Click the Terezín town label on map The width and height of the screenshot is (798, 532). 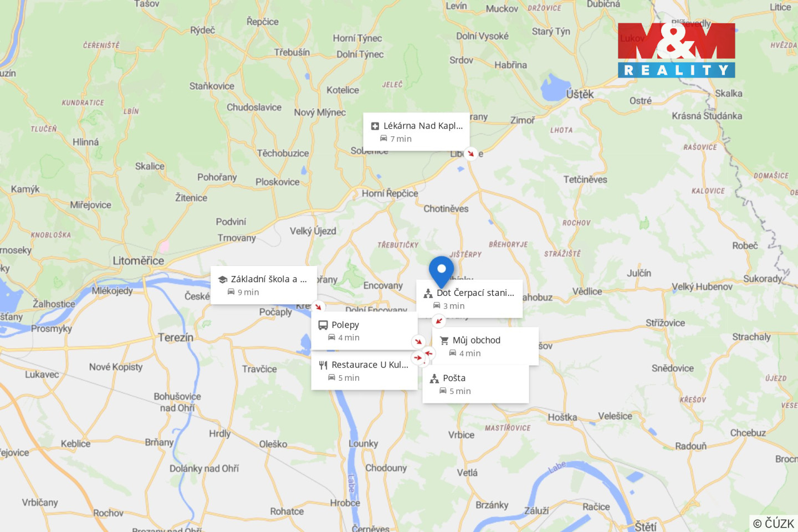(x=176, y=337)
